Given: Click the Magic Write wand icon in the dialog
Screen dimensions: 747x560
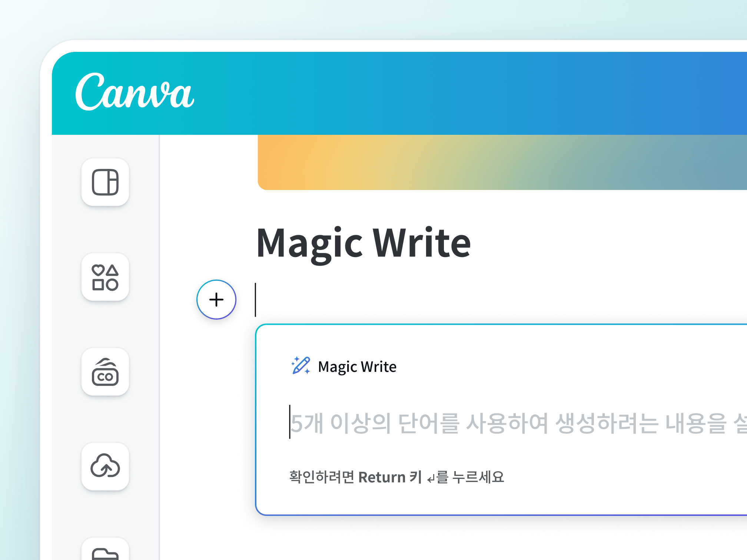Looking at the screenshot, I should [x=301, y=366].
